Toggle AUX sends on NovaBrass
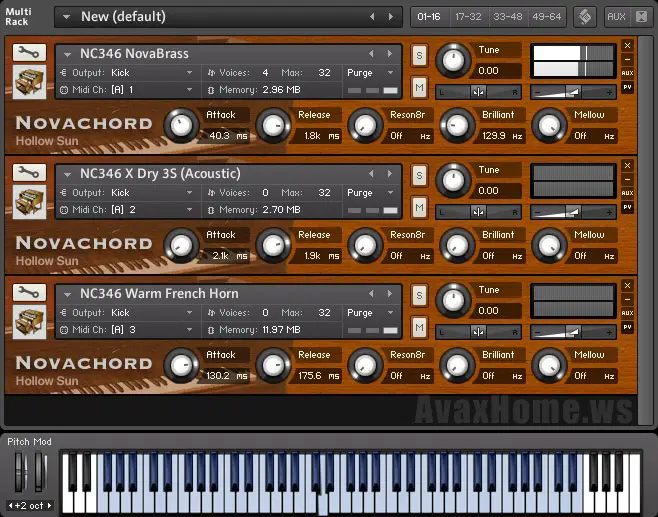 tap(627, 73)
